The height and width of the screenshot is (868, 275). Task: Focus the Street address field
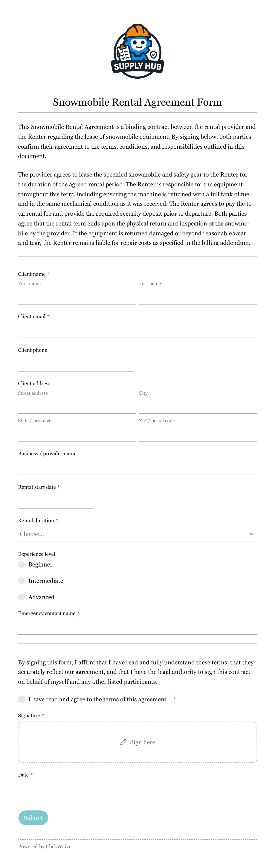click(x=77, y=406)
